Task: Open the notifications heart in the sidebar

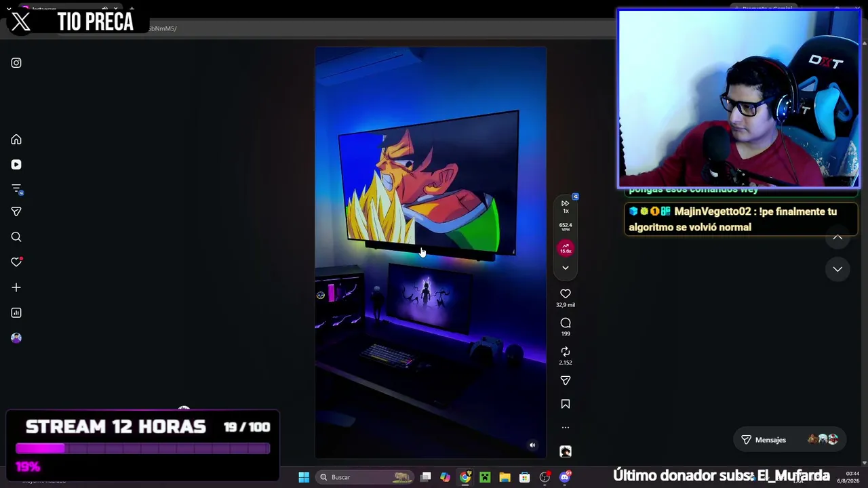Action: (x=16, y=262)
